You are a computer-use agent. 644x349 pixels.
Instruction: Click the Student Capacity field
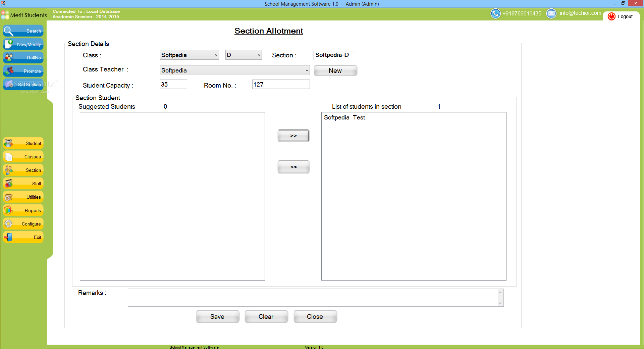[x=173, y=84]
